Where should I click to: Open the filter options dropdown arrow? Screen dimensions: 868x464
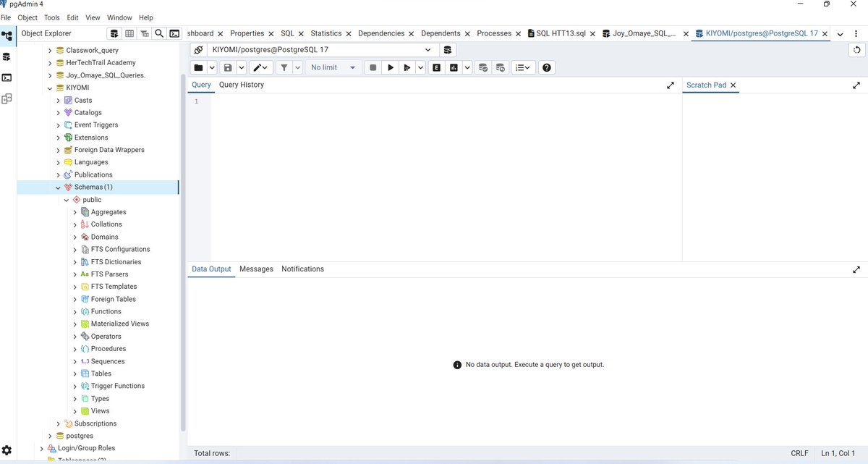point(297,67)
